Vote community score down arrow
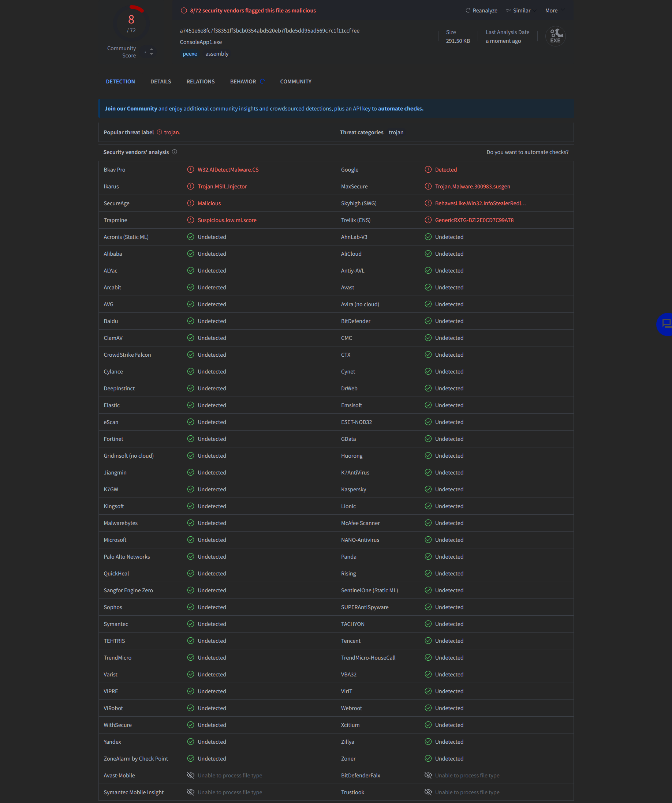Viewport: 672px width, 803px height. [x=152, y=54]
